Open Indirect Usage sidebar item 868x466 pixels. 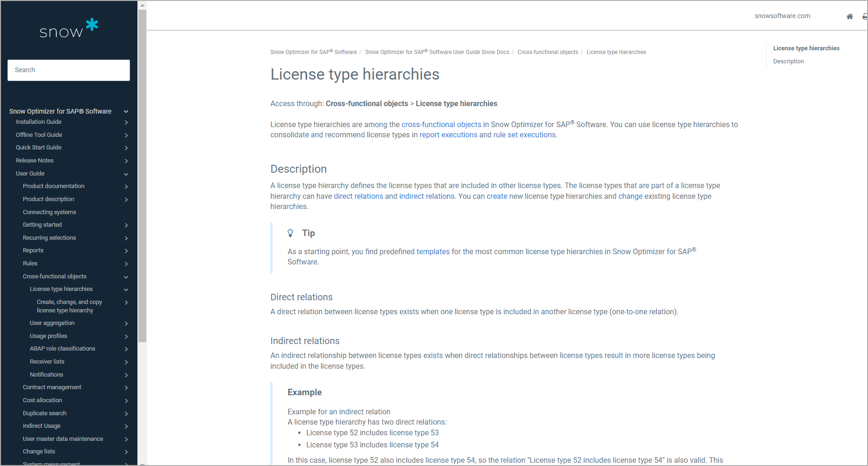click(x=41, y=426)
